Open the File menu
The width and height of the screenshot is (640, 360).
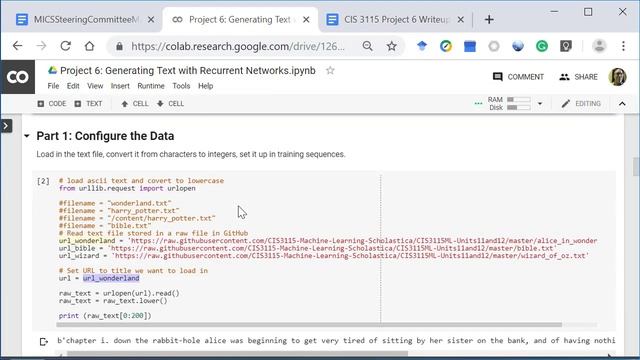click(53, 86)
